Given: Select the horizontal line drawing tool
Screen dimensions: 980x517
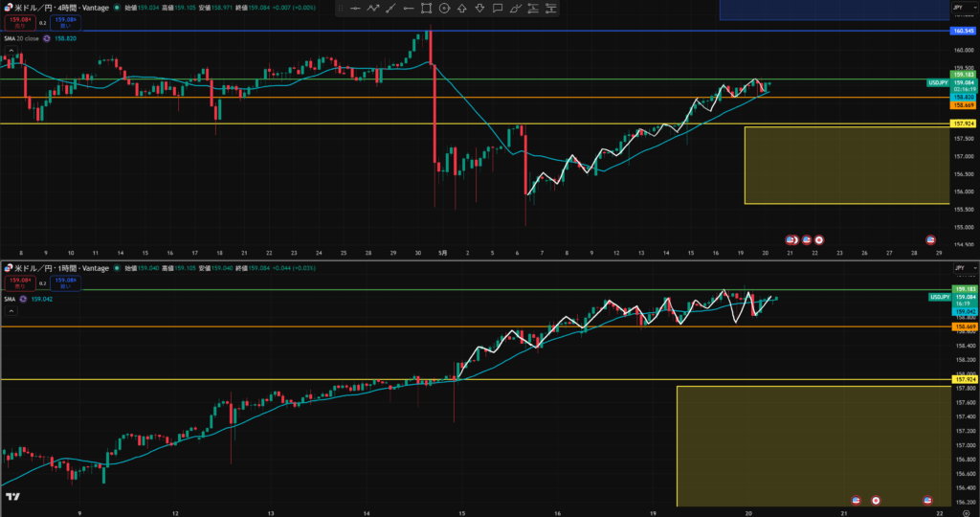Looking at the screenshot, I should tap(355, 8).
